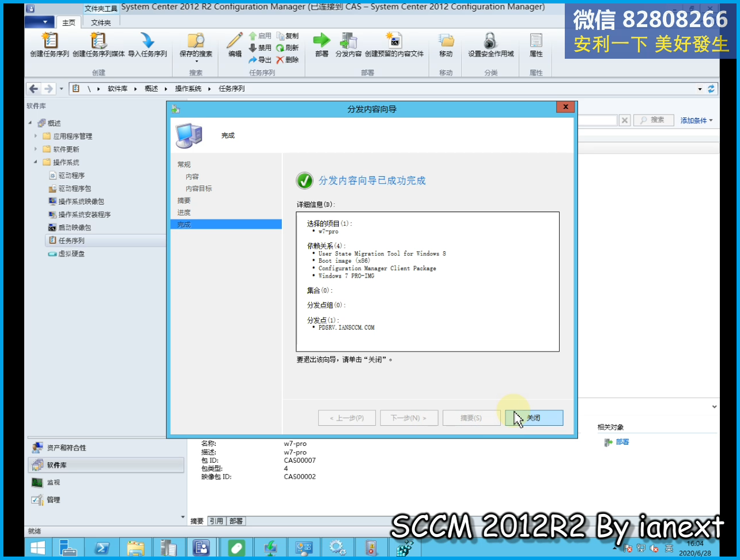Open the Windows Start button
Image resolution: width=740 pixels, height=560 pixels.
pos(38,547)
